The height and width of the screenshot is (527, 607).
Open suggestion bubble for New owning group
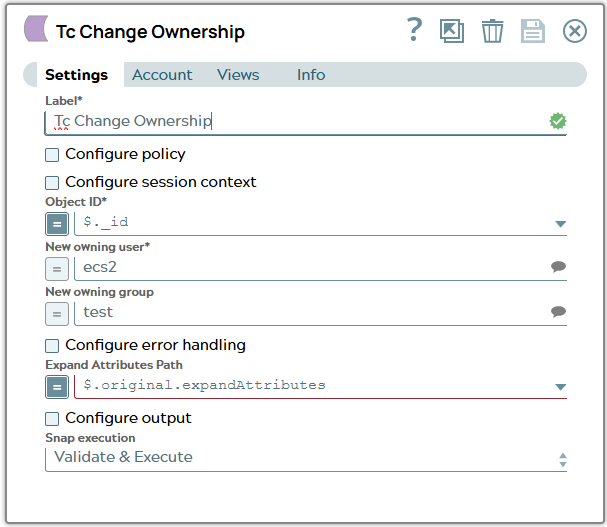[x=558, y=311]
